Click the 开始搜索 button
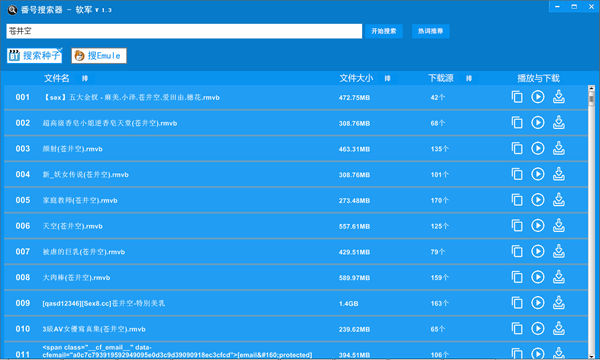The width and height of the screenshot is (600, 360). click(x=384, y=31)
